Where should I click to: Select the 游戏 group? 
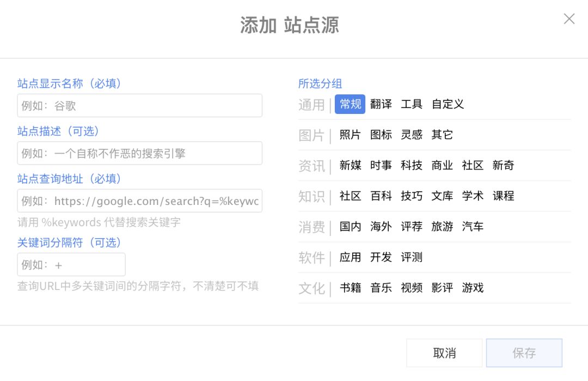click(x=473, y=288)
